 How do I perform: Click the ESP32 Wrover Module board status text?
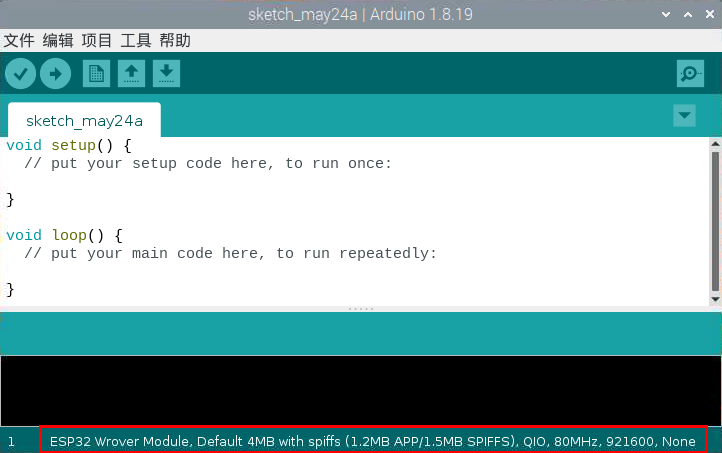pyautogui.click(x=373, y=441)
